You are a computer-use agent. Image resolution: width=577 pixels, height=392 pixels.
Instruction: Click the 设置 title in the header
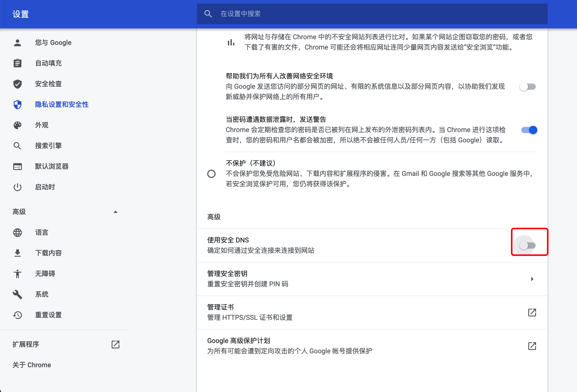21,14
